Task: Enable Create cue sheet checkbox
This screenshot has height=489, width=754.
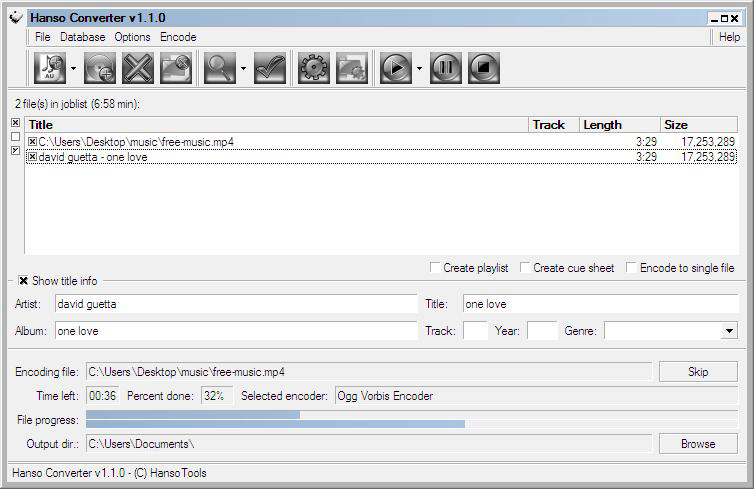Action: point(525,267)
